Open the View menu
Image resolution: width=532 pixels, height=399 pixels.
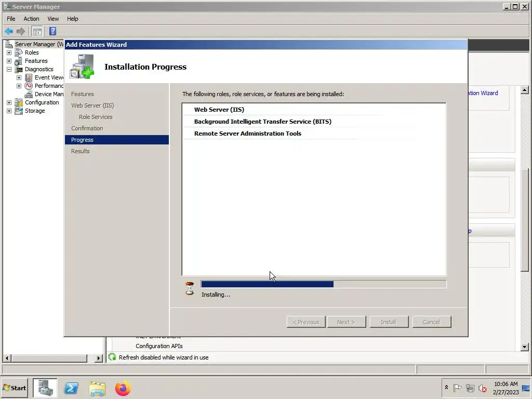point(53,19)
